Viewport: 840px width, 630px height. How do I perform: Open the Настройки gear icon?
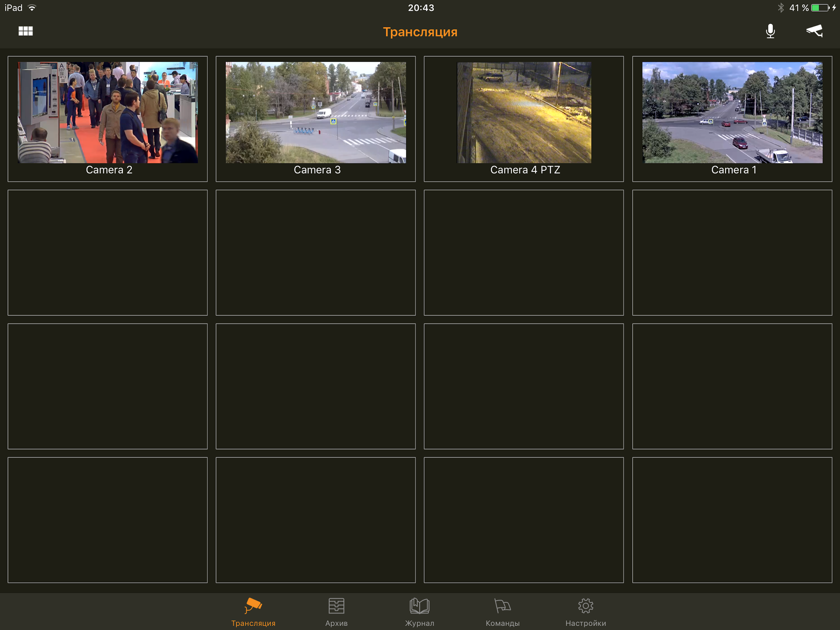(585, 606)
